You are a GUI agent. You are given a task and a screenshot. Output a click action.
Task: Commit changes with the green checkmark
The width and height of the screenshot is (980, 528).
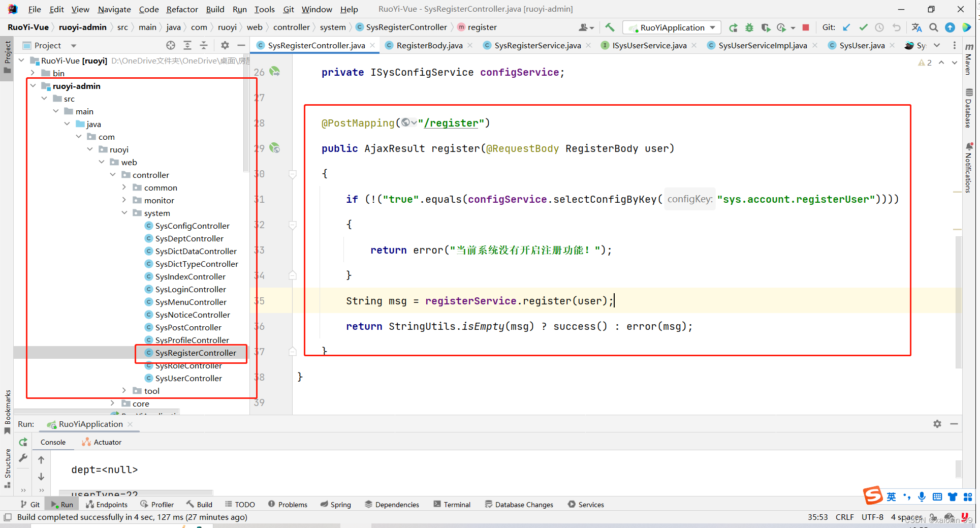click(x=863, y=27)
